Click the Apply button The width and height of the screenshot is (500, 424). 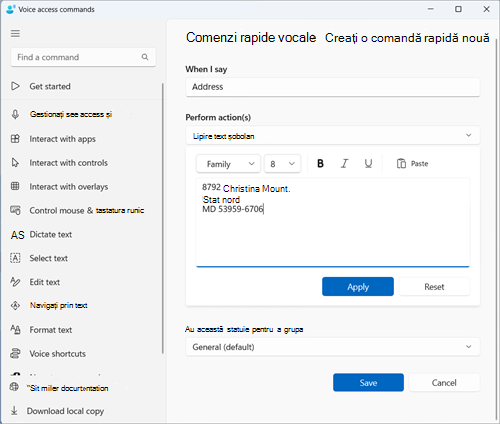(x=358, y=287)
